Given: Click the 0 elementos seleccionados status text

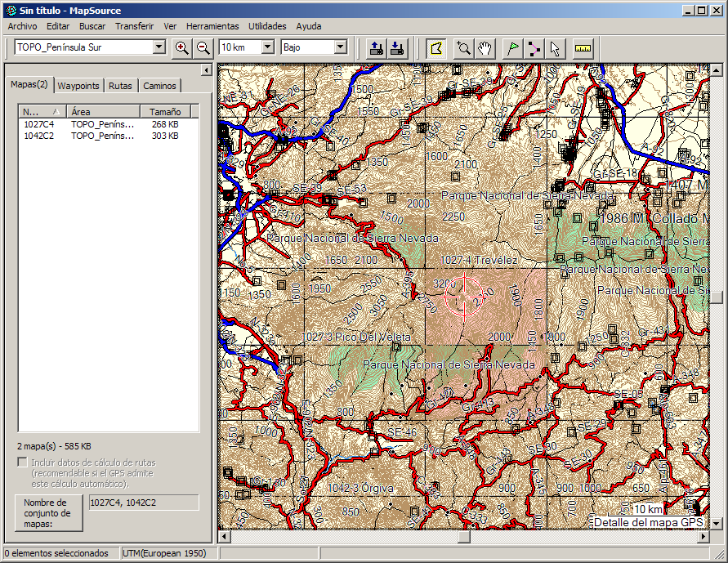Looking at the screenshot, I should click(56, 553).
